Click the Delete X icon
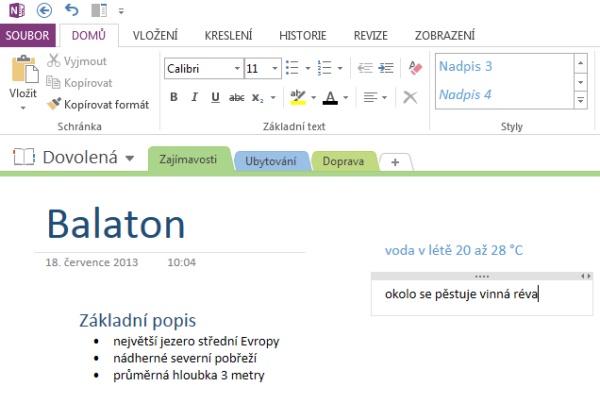The height and width of the screenshot is (420, 600). (x=410, y=97)
